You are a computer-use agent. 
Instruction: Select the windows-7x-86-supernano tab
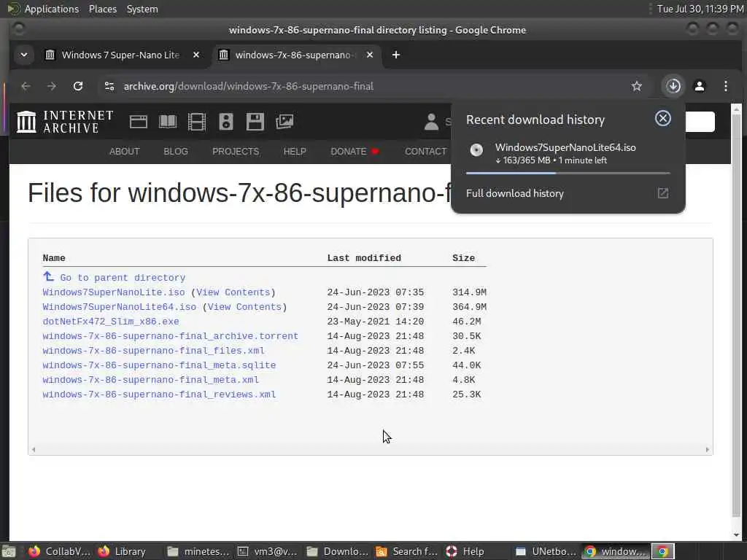coord(295,55)
